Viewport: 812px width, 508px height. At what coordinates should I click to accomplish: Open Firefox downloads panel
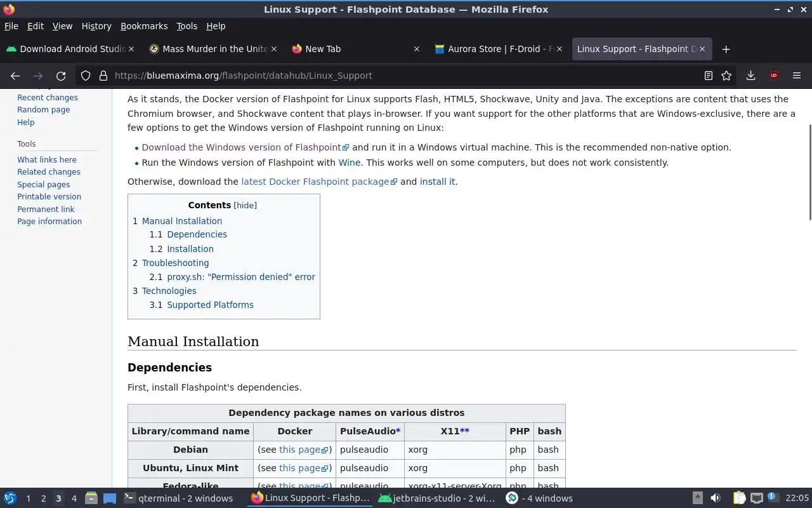[750, 76]
